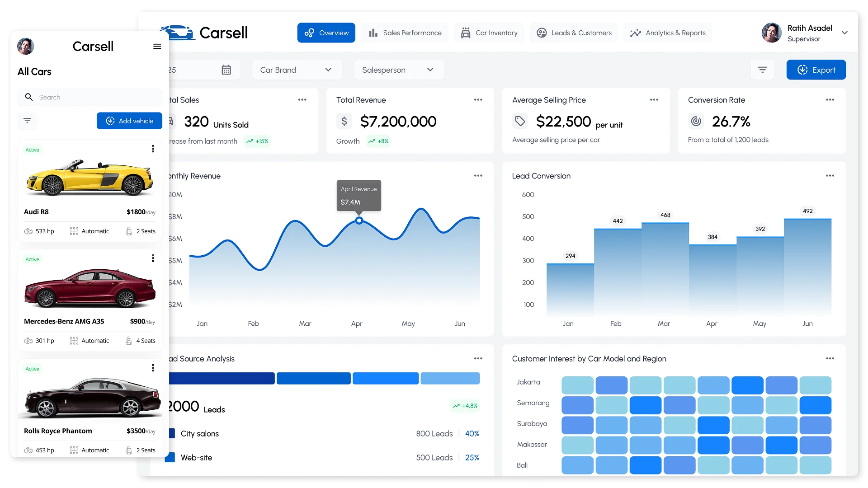The height and width of the screenshot is (488, 868).
Task: Click the profile avatar in mobile panel
Action: [26, 46]
